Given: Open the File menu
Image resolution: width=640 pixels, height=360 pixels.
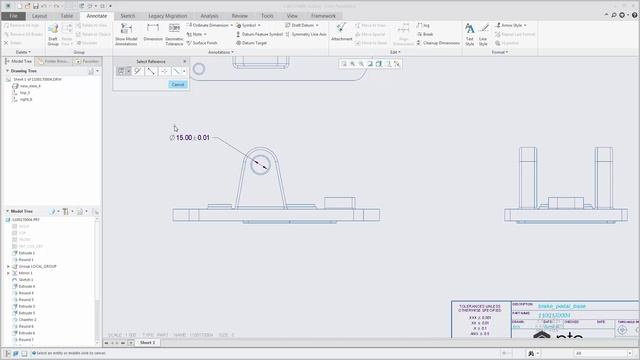Looking at the screenshot, I should [13, 16].
